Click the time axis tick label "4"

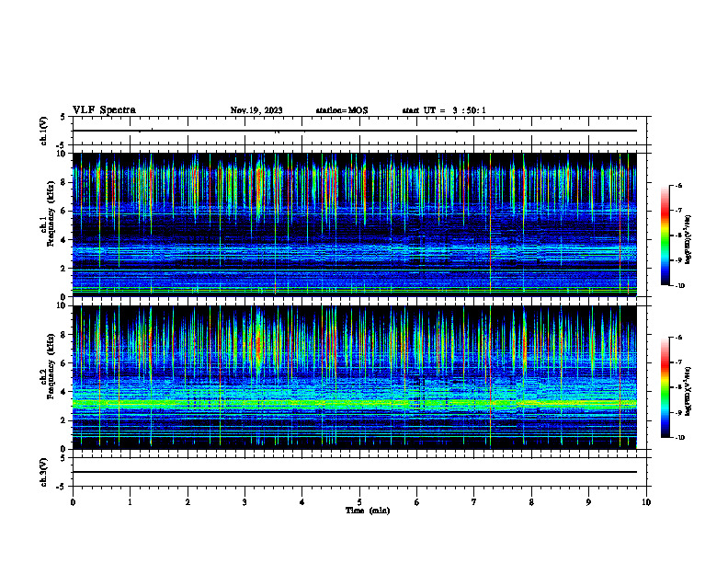click(302, 502)
